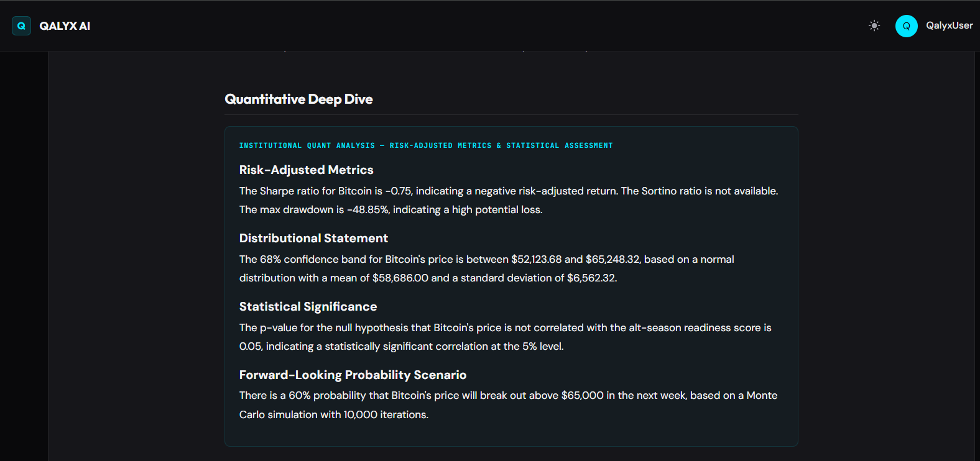Click the 0.05 statistically significant line
This screenshot has width=980, height=461.
coord(402,346)
